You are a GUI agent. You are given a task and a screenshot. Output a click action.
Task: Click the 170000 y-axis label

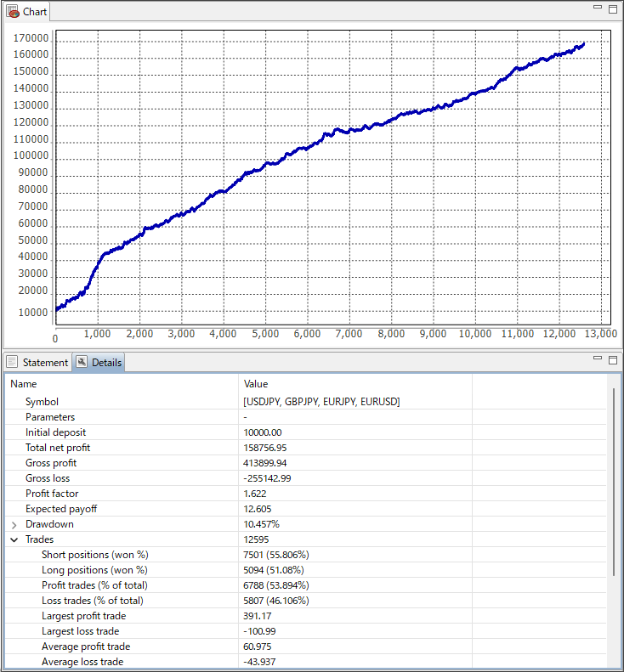tap(31, 38)
